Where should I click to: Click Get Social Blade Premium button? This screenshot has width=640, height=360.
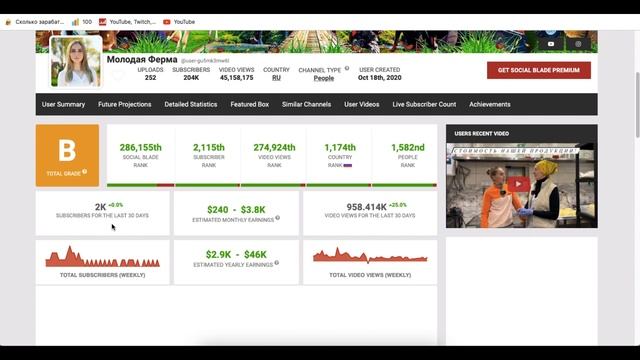tap(539, 70)
